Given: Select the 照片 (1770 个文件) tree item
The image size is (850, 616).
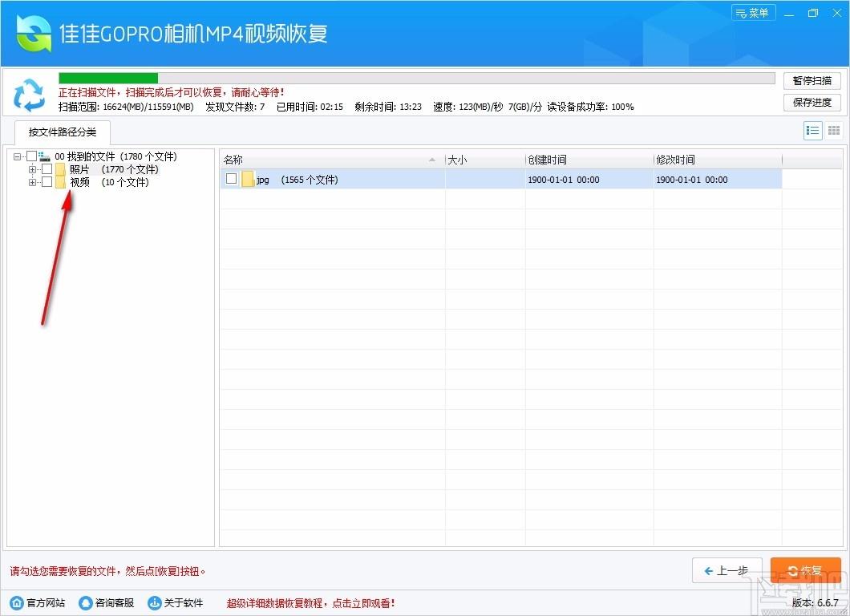Looking at the screenshot, I should (114, 169).
